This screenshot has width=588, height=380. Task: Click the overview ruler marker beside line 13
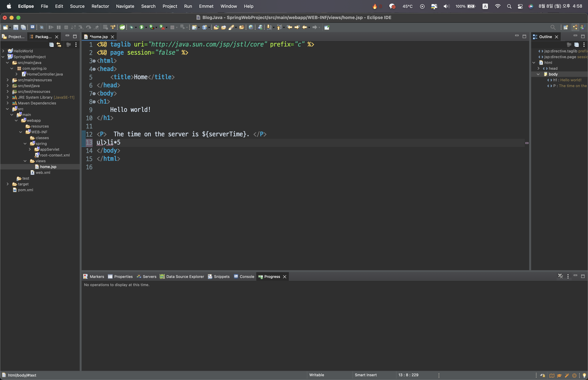tap(527, 143)
